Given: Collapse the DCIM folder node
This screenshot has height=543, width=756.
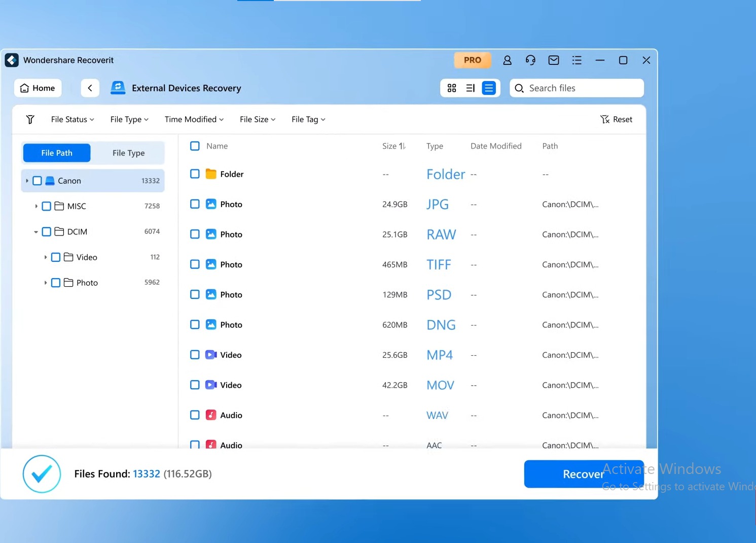Looking at the screenshot, I should point(36,232).
